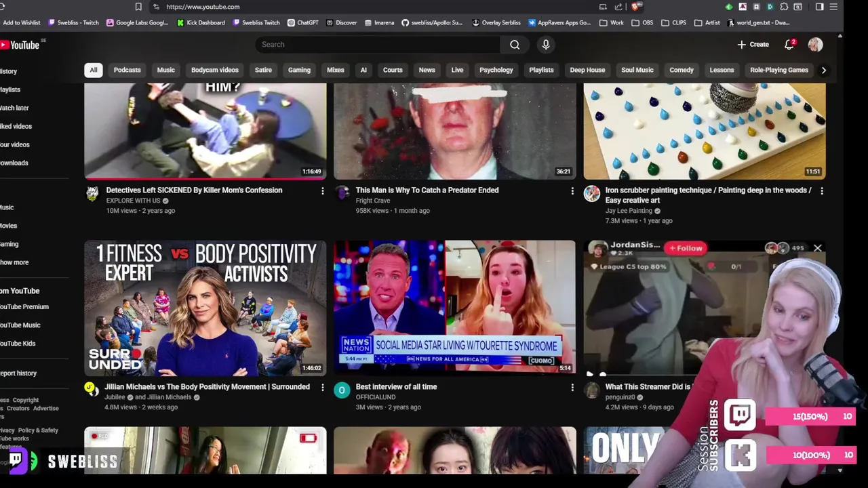Click the Brave shields icon
Viewport: 868px width, 488px height.
tap(635, 7)
